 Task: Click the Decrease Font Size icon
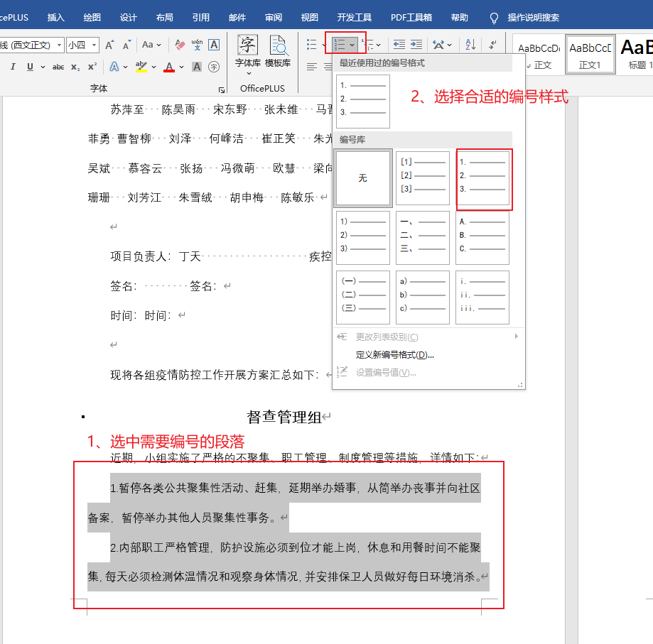[x=126, y=45]
